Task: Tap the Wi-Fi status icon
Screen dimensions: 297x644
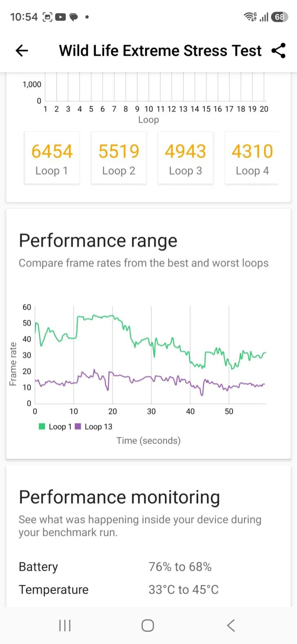Action: (x=250, y=17)
